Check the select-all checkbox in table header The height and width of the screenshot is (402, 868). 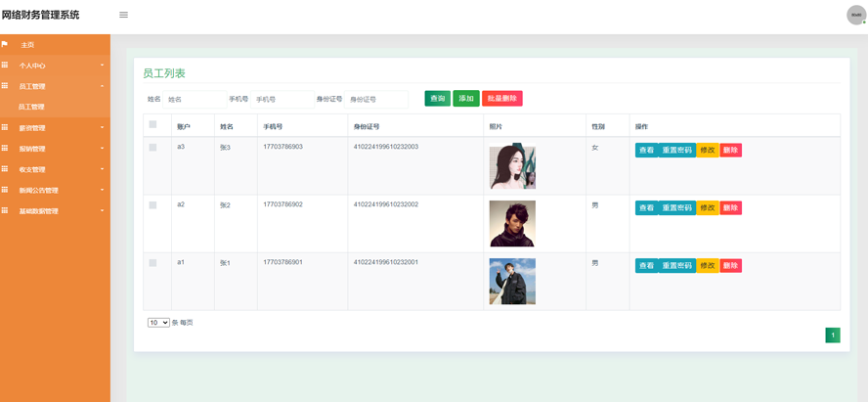pyautogui.click(x=152, y=125)
